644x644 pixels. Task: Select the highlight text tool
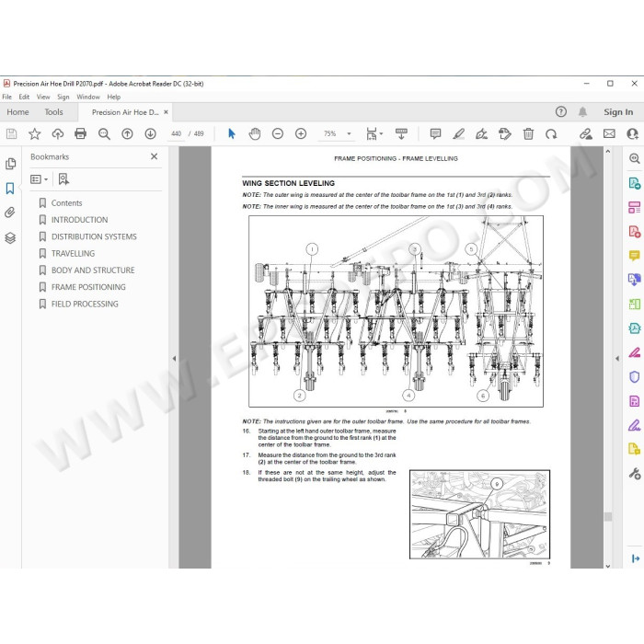pyautogui.click(x=458, y=134)
